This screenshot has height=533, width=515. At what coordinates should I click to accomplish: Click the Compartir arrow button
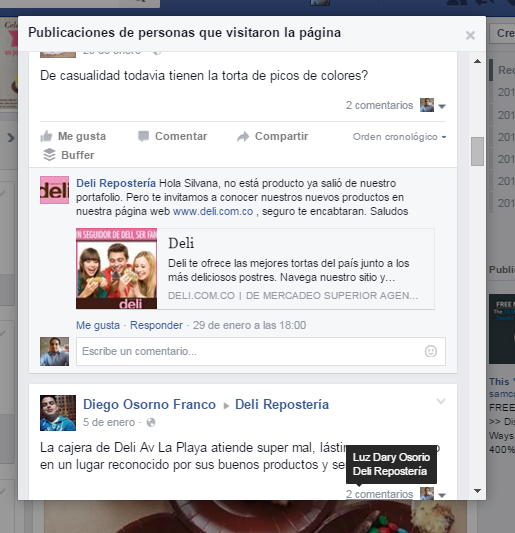pos(273,136)
